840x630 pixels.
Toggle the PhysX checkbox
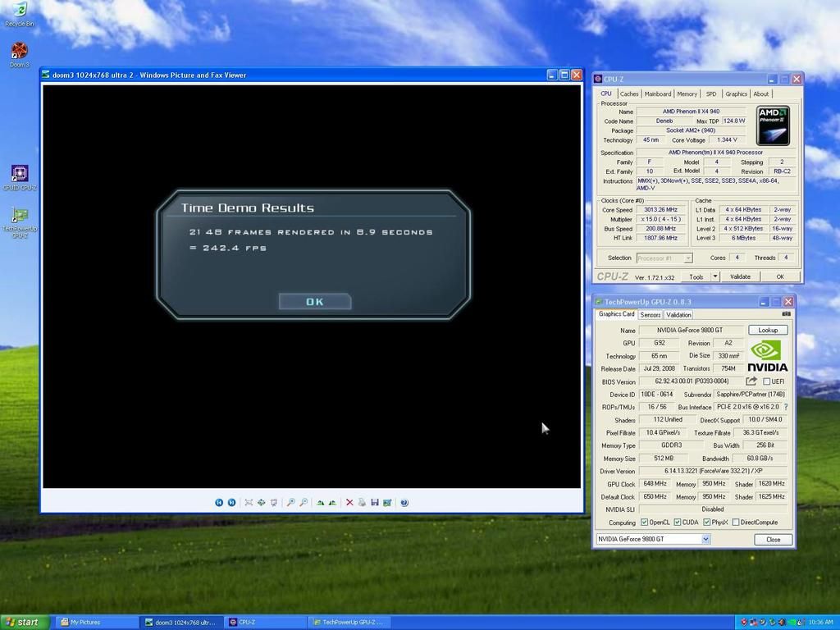706,523
